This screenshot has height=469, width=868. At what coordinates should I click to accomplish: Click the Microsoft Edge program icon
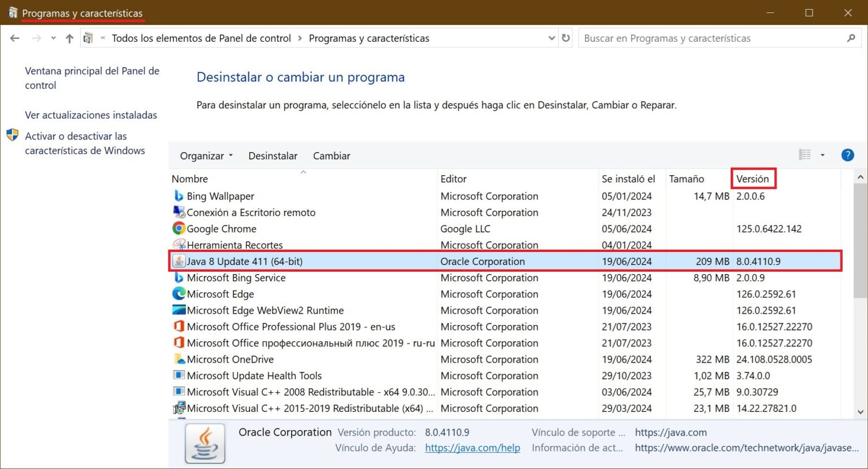179,294
